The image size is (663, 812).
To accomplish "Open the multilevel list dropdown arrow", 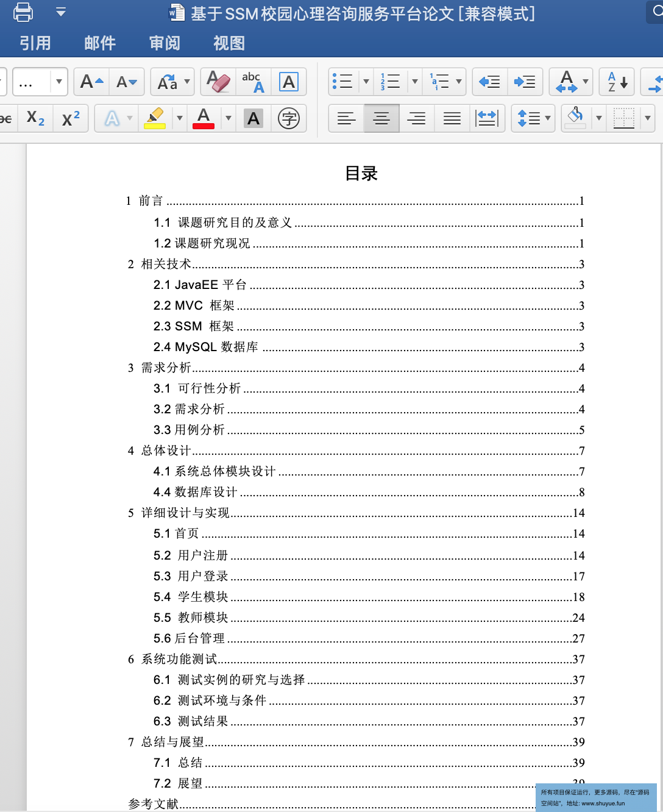I will coord(459,82).
